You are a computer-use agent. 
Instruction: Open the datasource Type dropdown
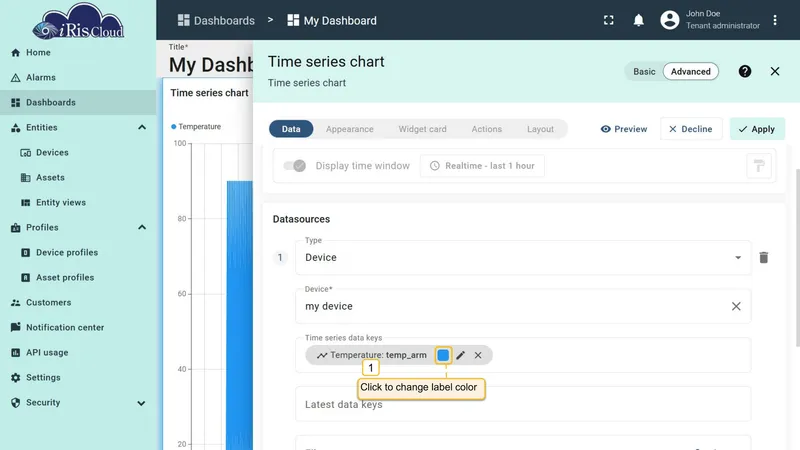coord(523,258)
